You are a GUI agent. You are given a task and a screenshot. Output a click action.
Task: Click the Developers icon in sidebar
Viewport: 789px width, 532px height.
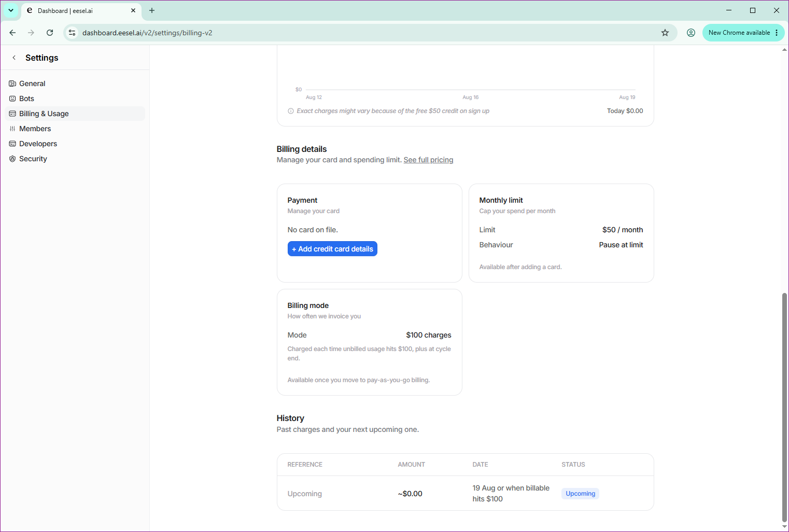(x=12, y=144)
